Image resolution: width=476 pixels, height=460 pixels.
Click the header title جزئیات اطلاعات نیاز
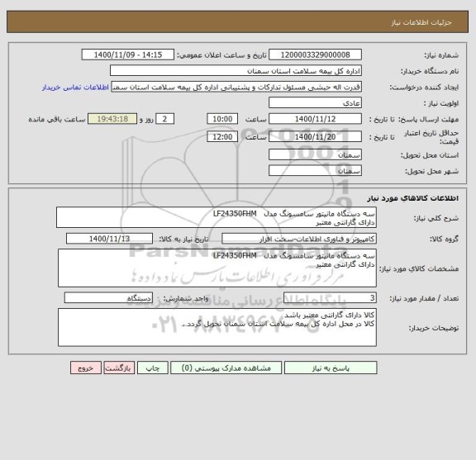coord(421,22)
